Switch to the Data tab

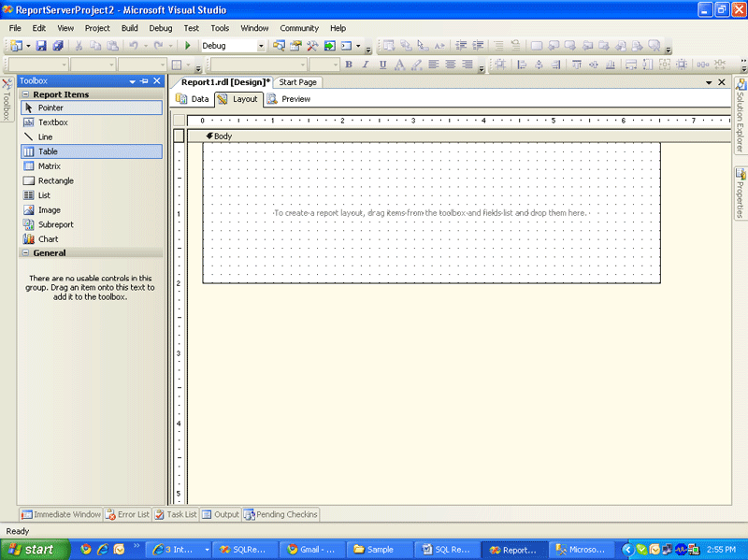click(193, 99)
